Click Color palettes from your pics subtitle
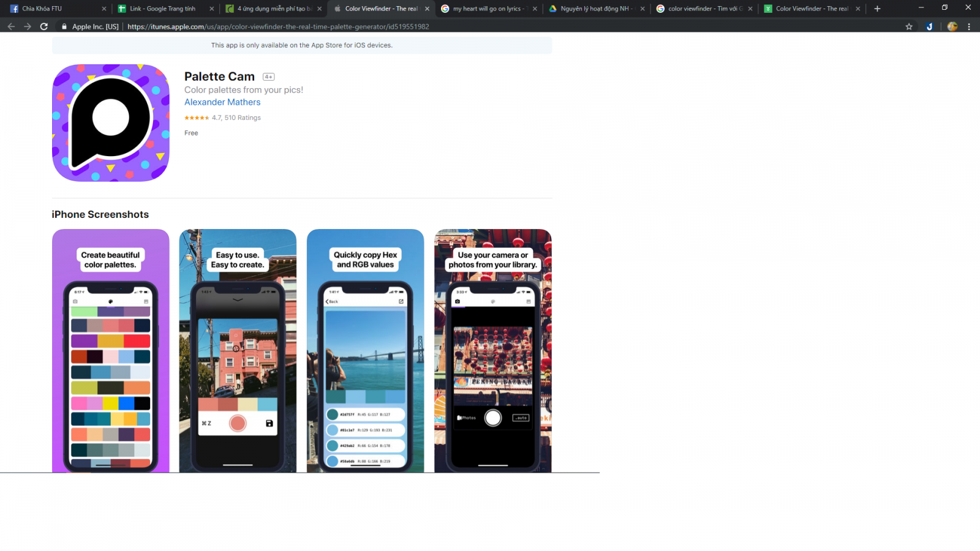This screenshot has height=551, width=980. pyautogui.click(x=244, y=90)
